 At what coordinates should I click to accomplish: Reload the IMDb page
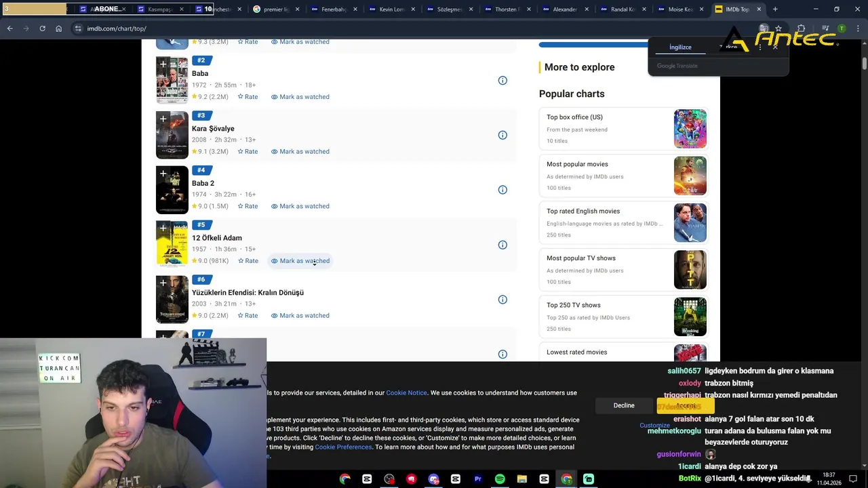[x=42, y=28]
